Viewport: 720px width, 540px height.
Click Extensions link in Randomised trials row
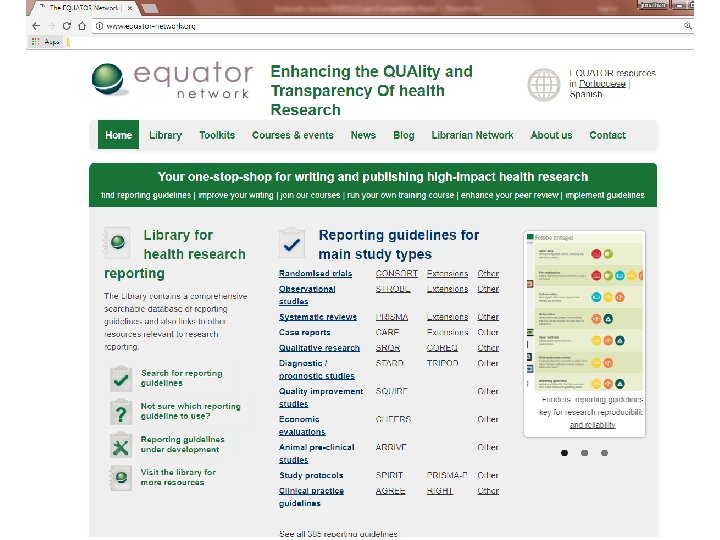click(447, 273)
